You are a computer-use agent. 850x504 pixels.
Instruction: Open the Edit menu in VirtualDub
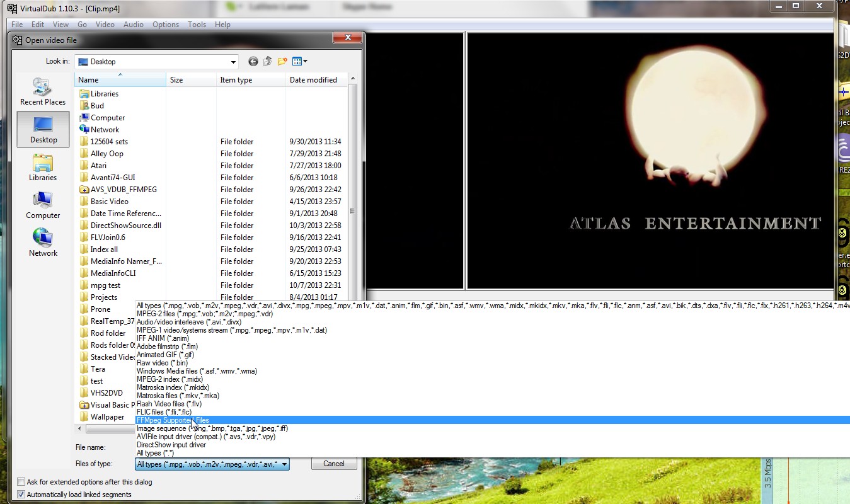pyautogui.click(x=38, y=25)
